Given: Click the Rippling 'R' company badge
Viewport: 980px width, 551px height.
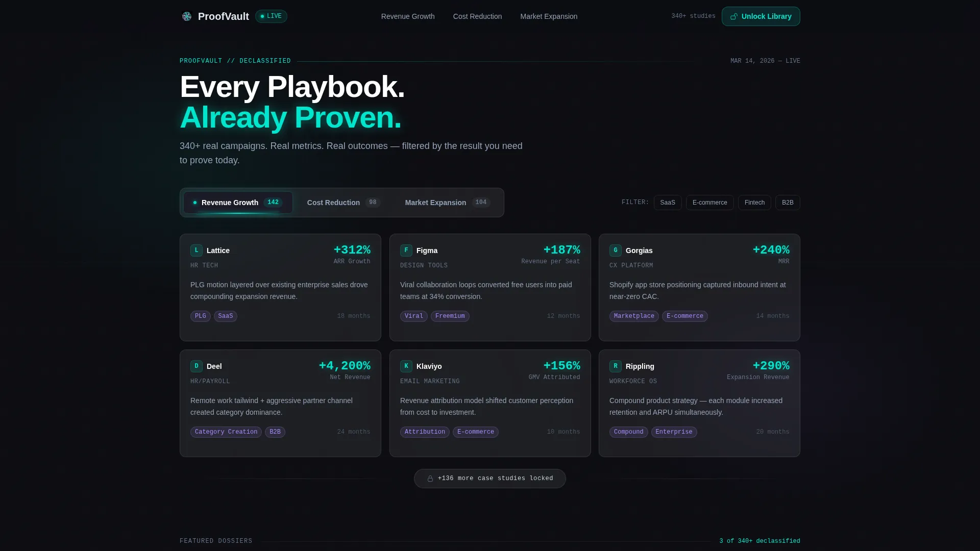Looking at the screenshot, I should coord(616,366).
